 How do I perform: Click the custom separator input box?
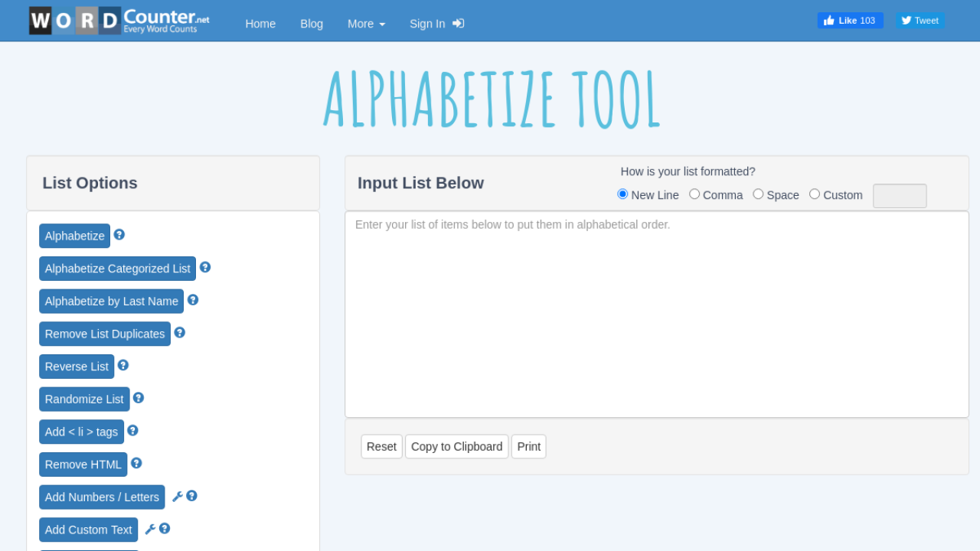pyautogui.click(x=900, y=196)
